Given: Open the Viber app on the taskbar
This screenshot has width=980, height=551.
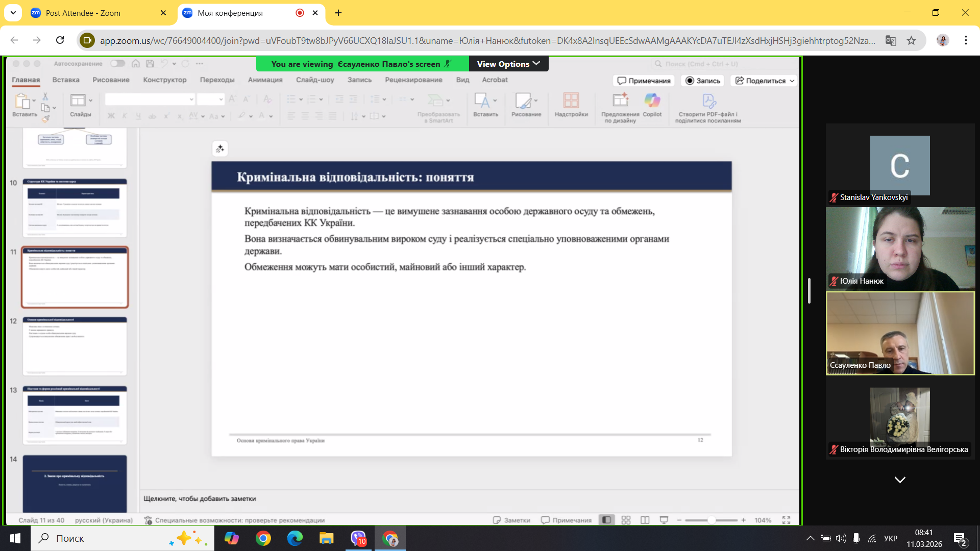Looking at the screenshot, I should 359,538.
